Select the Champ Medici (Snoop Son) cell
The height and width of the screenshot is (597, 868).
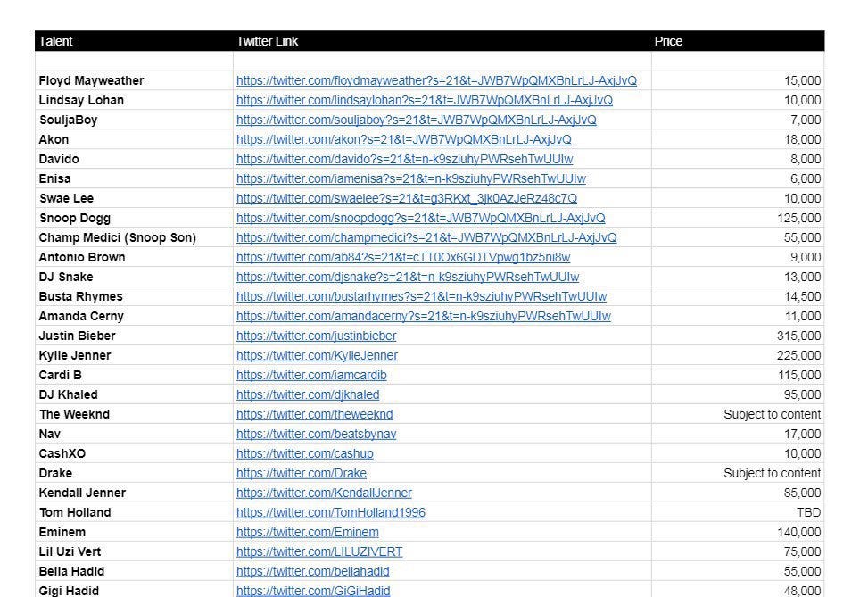click(134, 237)
